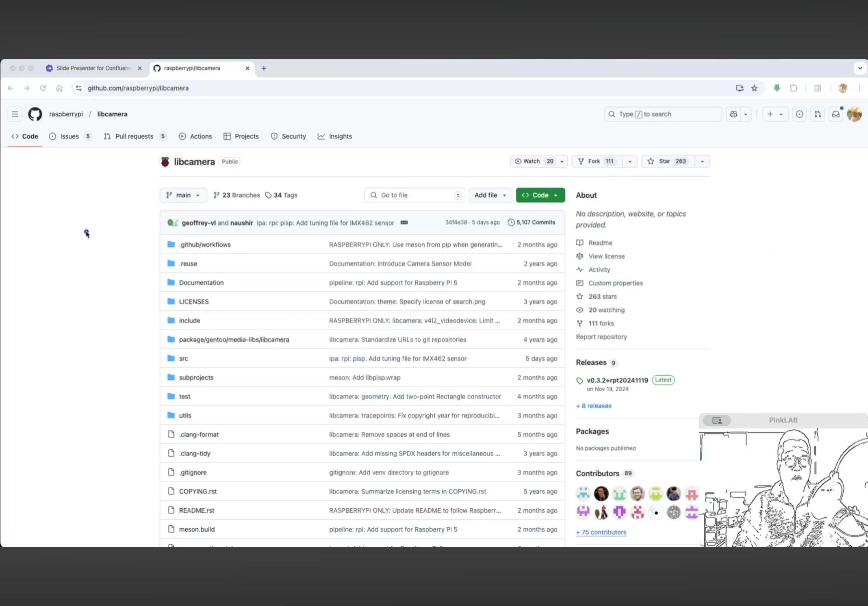
Task: Bookmark page with the star icon
Action: coord(754,88)
